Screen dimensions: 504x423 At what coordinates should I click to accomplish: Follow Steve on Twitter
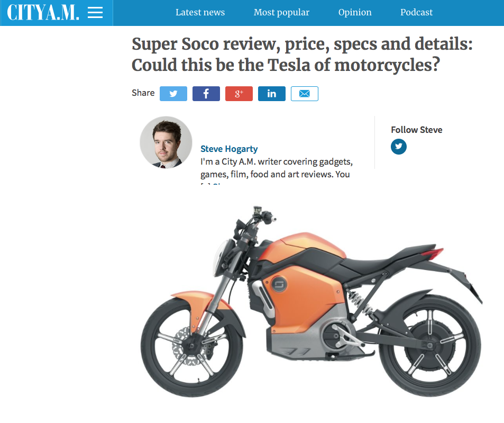pos(399,147)
